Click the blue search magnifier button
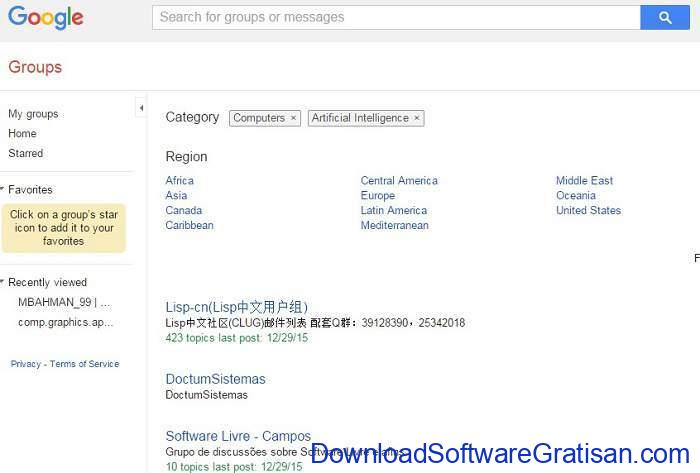700x473 pixels. point(664,17)
